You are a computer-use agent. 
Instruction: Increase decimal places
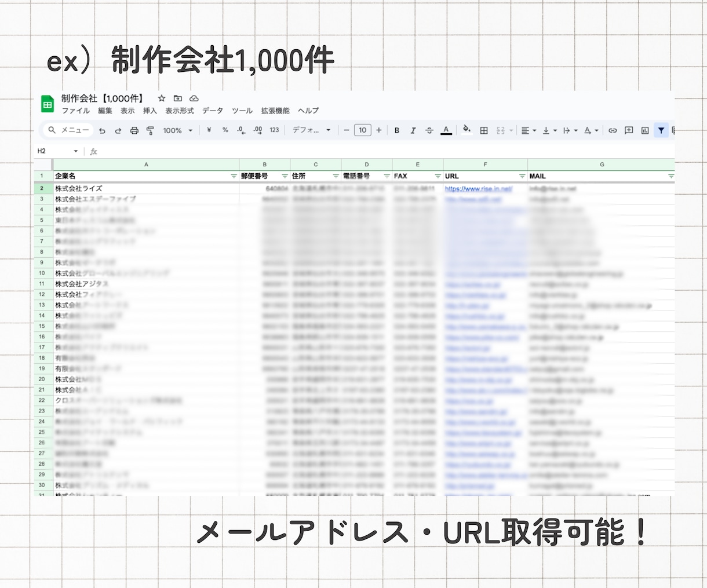click(258, 130)
